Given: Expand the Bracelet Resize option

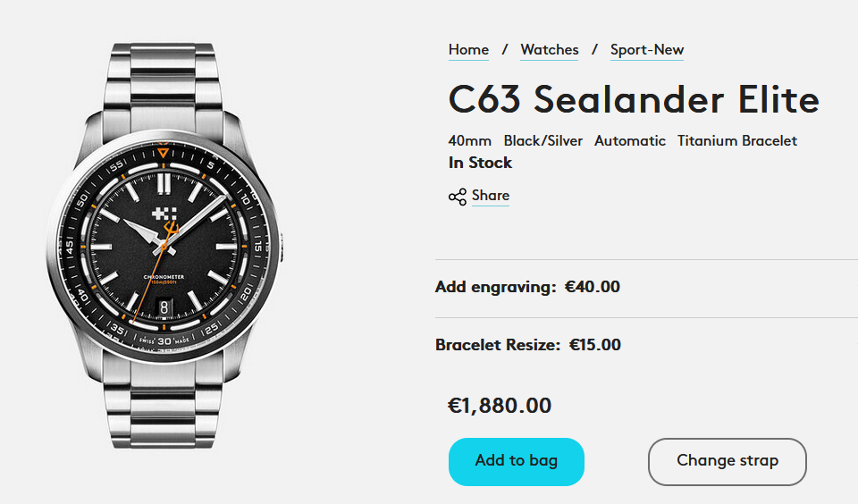Looking at the screenshot, I should pos(527,345).
